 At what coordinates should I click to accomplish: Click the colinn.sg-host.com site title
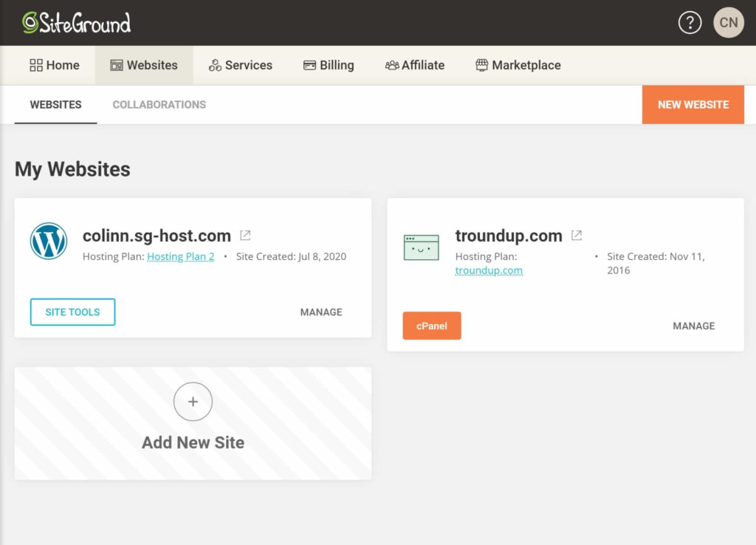(157, 236)
